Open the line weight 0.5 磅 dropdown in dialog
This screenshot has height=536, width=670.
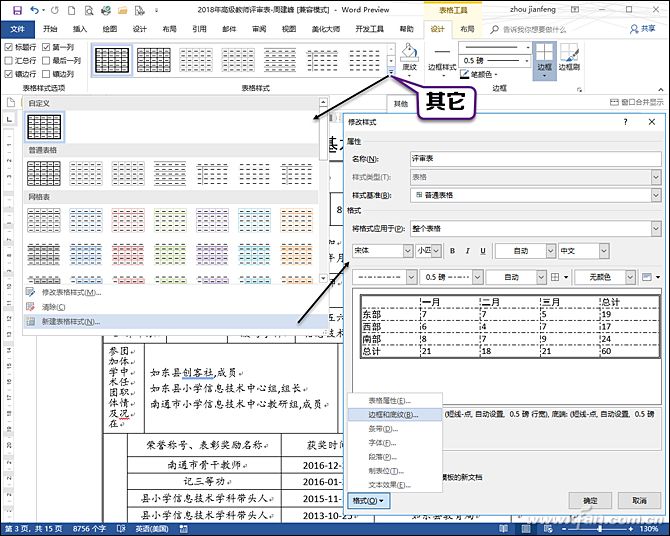478,277
